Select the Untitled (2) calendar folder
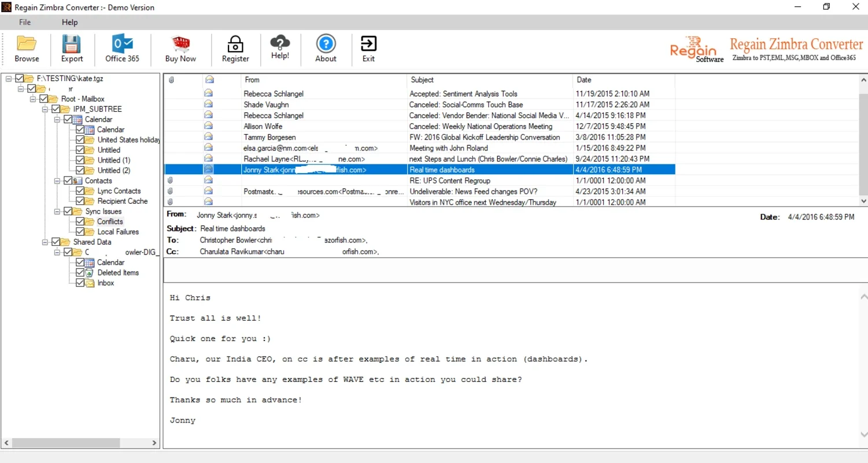This screenshot has height=463, width=868. pyautogui.click(x=114, y=170)
